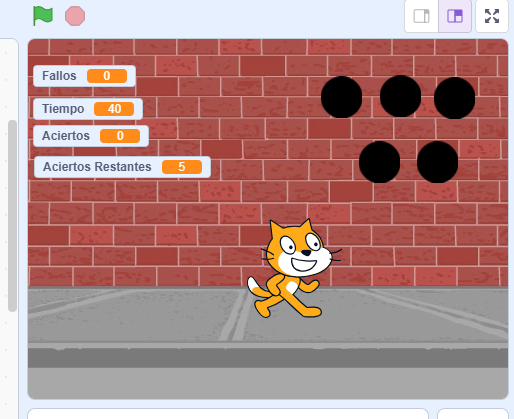Enter full screen stage mode

(x=492, y=16)
